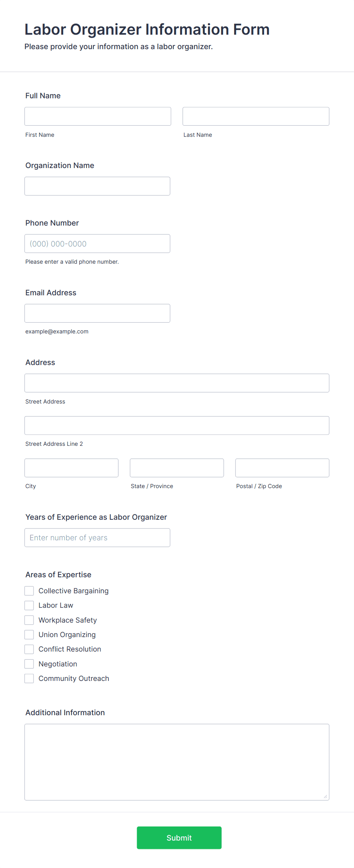
Task: Check the Community Outreach checkbox
Action: coord(29,678)
